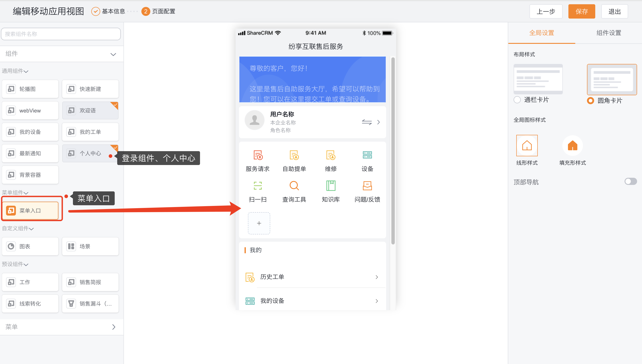Select the 线索转化 component
642x364 pixels.
(x=30, y=303)
